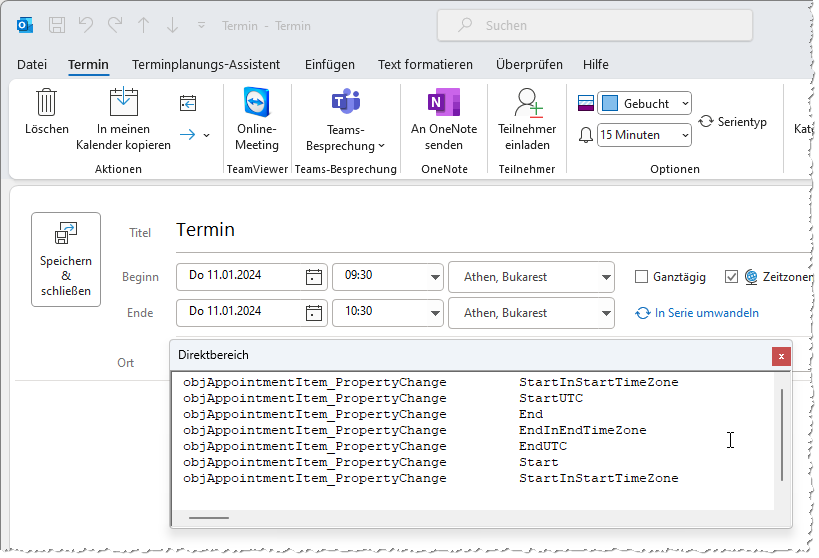
Task: Click the save disk icon in title bar
Action: (x=57, y=25)
